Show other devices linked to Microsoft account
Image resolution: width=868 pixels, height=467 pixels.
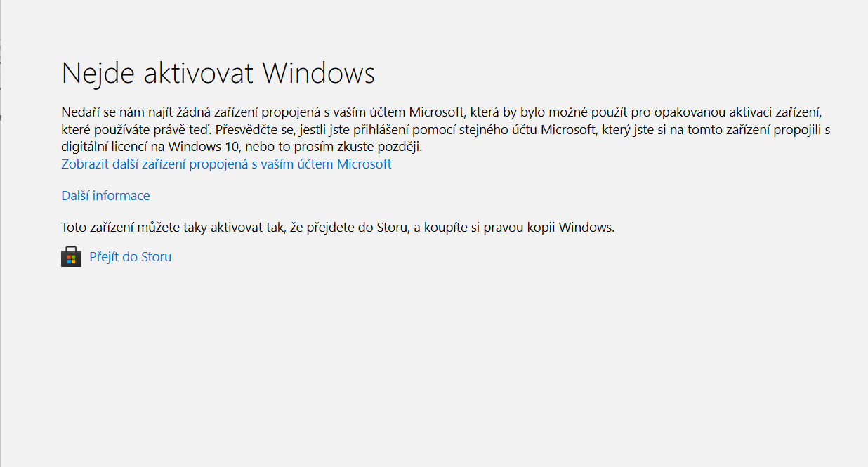coord(226,164)
